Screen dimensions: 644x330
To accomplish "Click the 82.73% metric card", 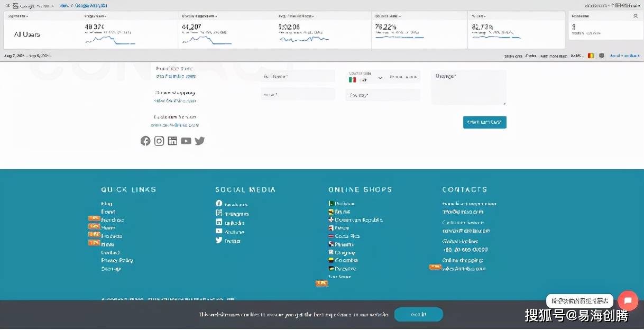I will click(516, 31).
